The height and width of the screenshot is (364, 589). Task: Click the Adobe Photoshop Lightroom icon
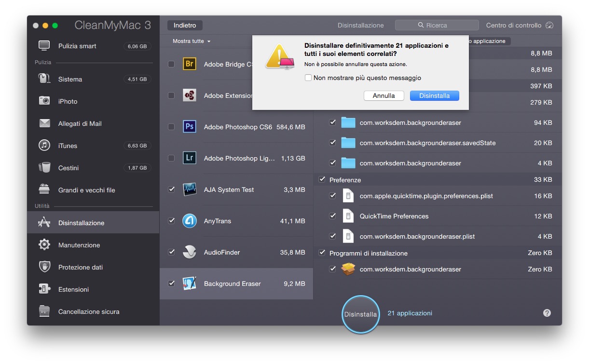pos(190,158)
